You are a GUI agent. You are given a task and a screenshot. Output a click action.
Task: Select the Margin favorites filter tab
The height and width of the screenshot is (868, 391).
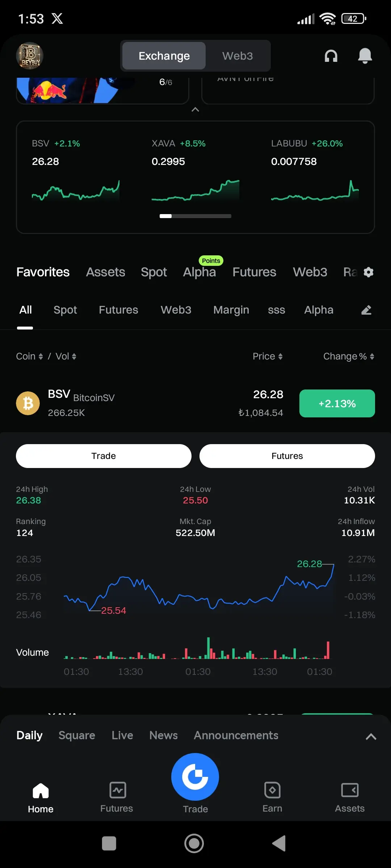[x=231, y=310]
